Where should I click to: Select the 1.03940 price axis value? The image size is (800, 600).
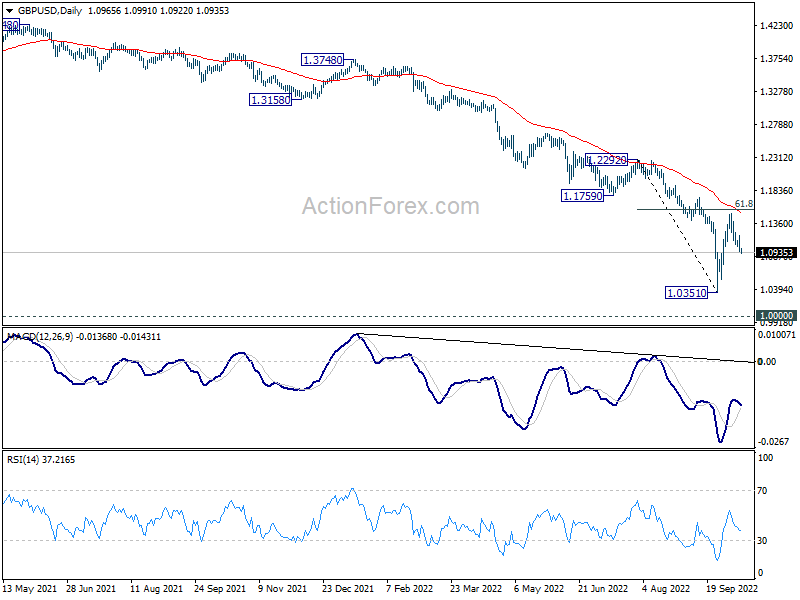777,289
